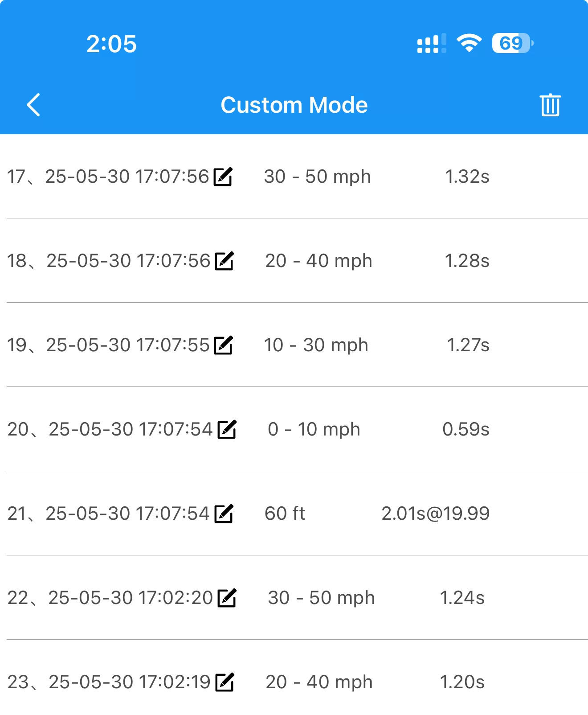The width and height of the screenshot is (588, 715).
Task: Select the 1.32s result in row 17
Action: 467,177
